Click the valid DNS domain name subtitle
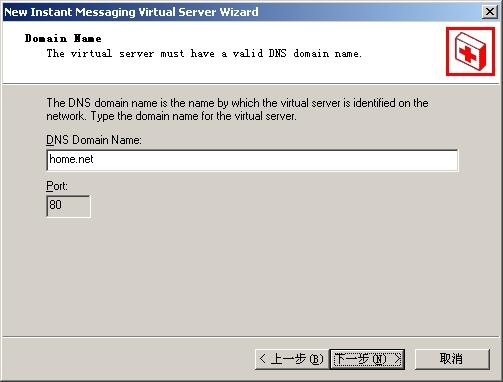 (204, 53)
